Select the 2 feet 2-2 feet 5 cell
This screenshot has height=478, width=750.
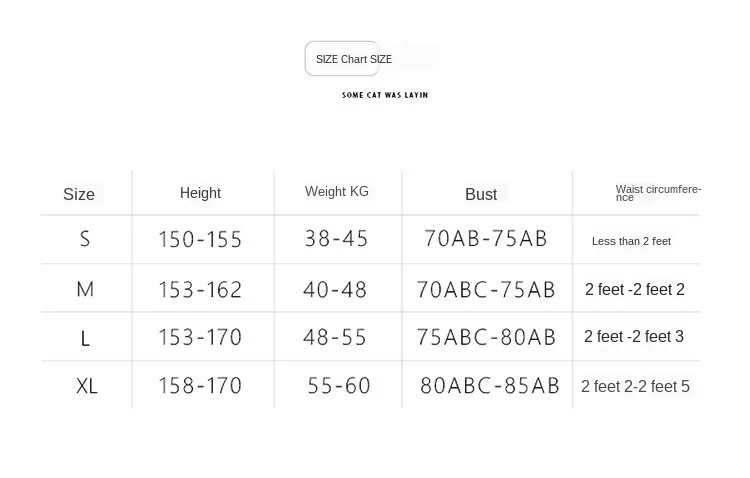(635, 387)
